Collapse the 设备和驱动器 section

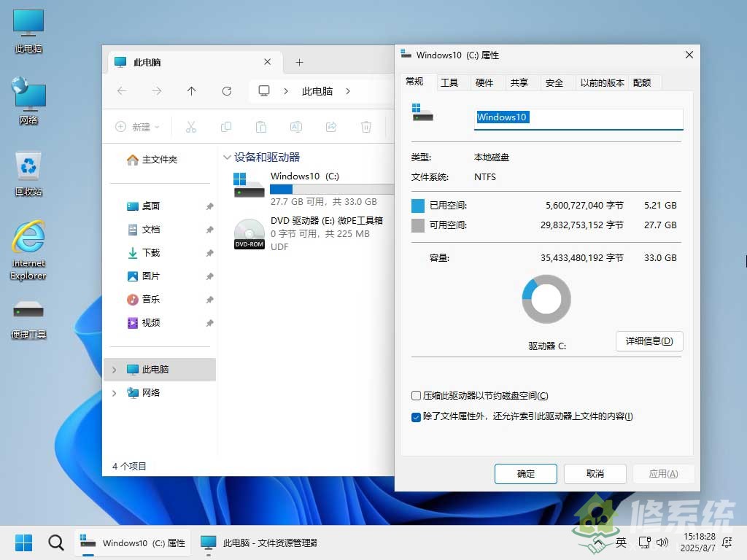coord(227,157)
